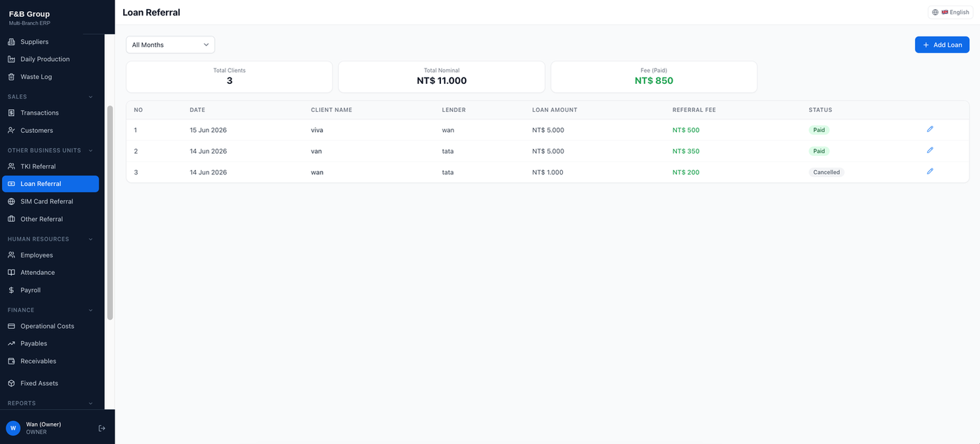Click the Operational Costs card icon
980x444 pixels.
coord(11,326)
